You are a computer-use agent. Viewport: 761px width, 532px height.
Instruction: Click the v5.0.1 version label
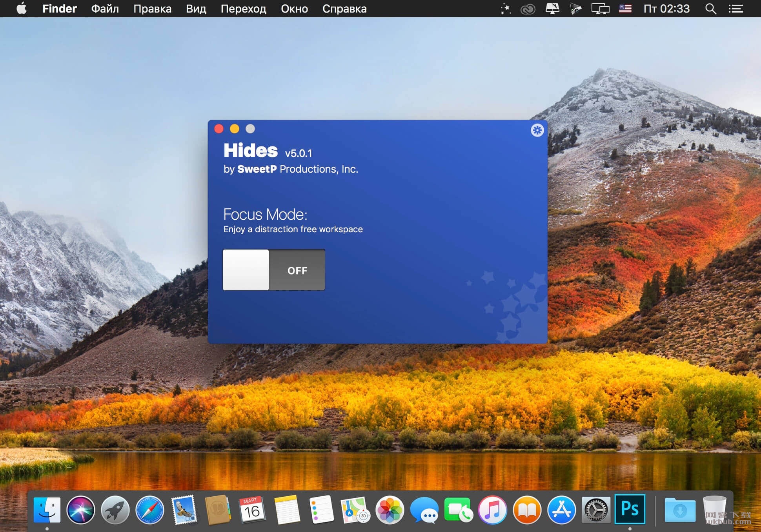[299, 153]
